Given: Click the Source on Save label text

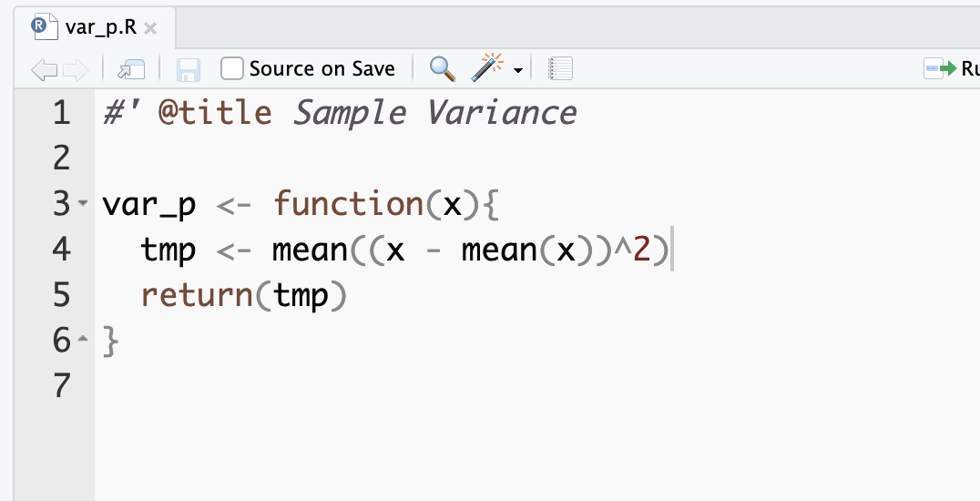Looking at the screenshot, I should tap(322, 69).
